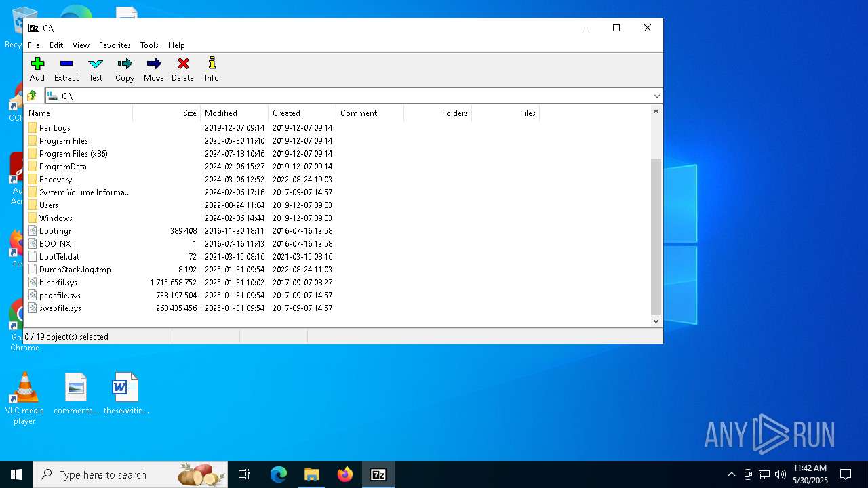Viewport: 868px width, 488px height.
Task: Click the Delete toolbar icon
Action: (183, 64)
